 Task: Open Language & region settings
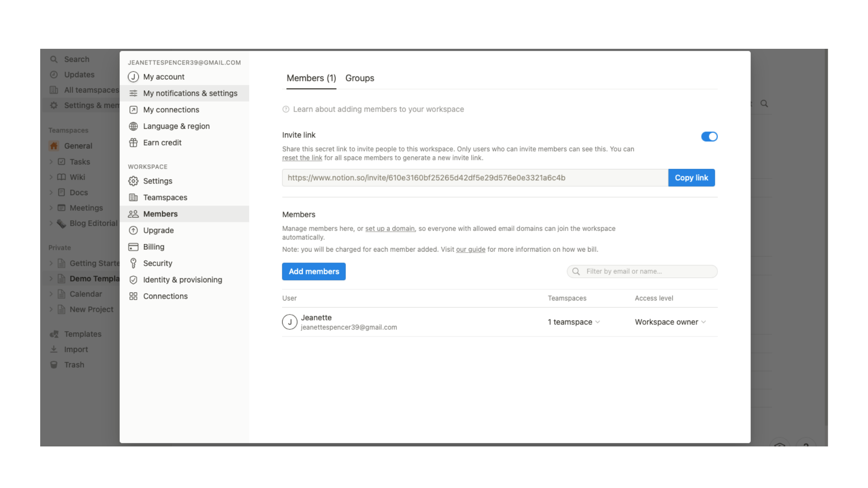pyautogui.click(x=176, y=126)
